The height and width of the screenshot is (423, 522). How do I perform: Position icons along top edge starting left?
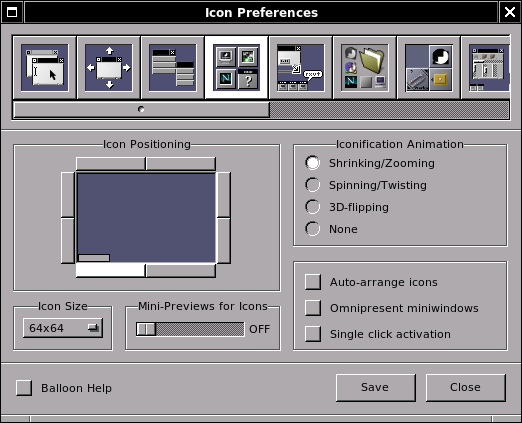point(111,164)
